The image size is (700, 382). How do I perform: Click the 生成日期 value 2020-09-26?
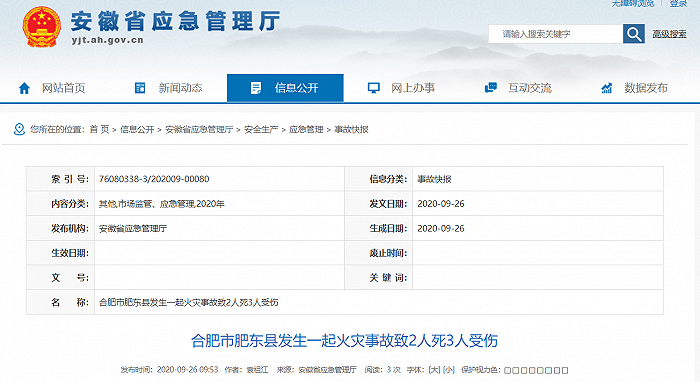(x=441, y=228)
